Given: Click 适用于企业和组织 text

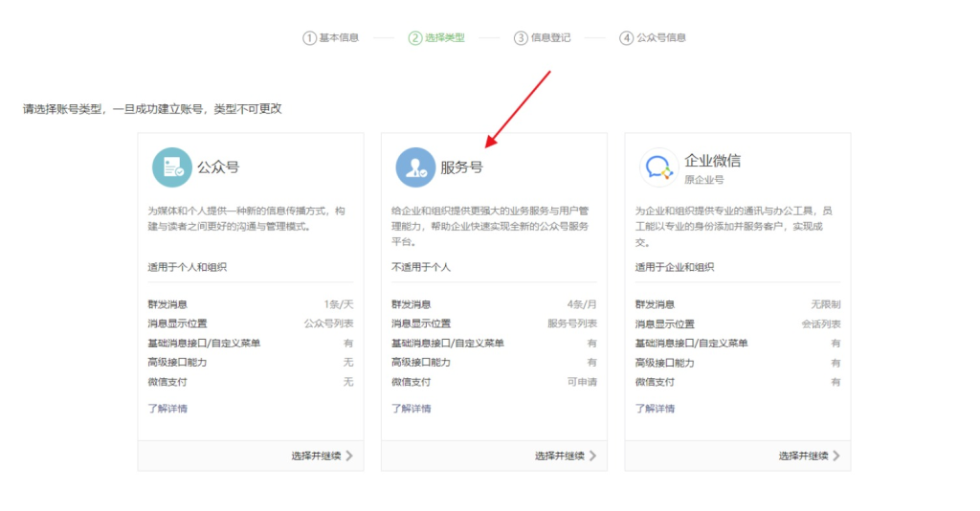Looking at the screenshot, I should tap(675, 267).
